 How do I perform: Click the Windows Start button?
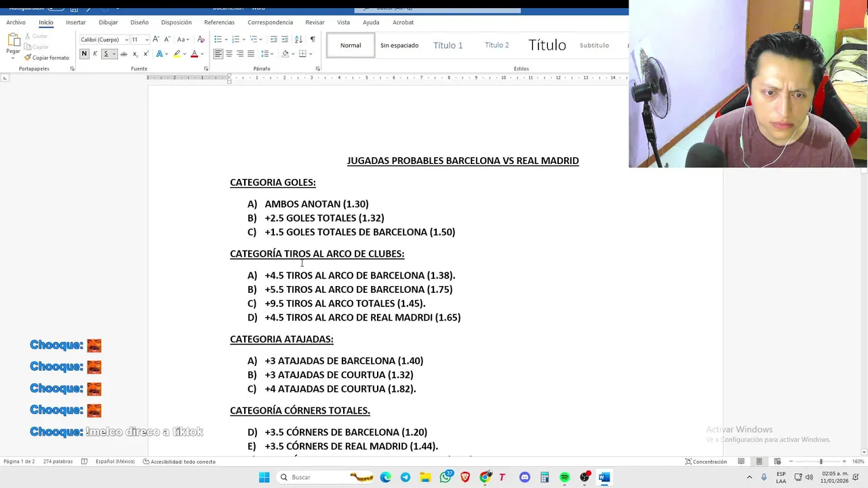[x=264, y=477]
